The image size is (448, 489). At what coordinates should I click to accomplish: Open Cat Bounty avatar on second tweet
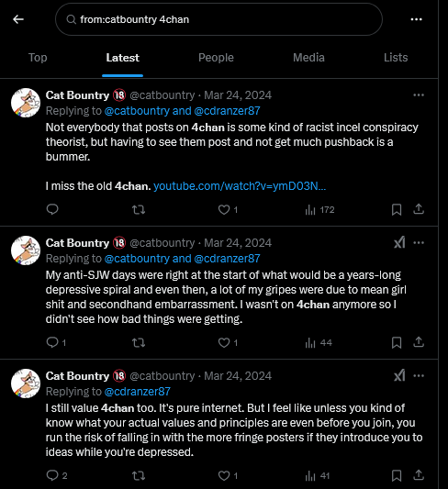(x=26, y=250)
